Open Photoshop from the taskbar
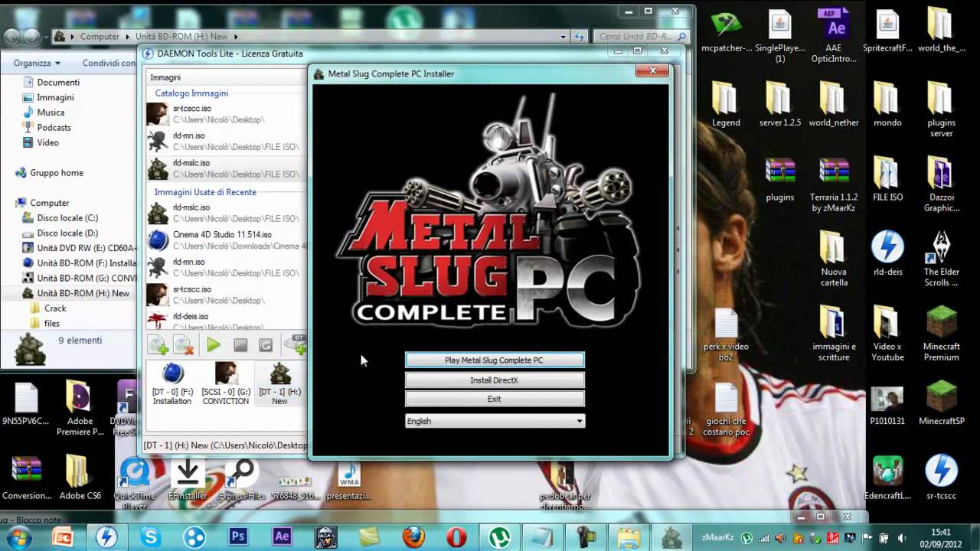 [238, 536]
